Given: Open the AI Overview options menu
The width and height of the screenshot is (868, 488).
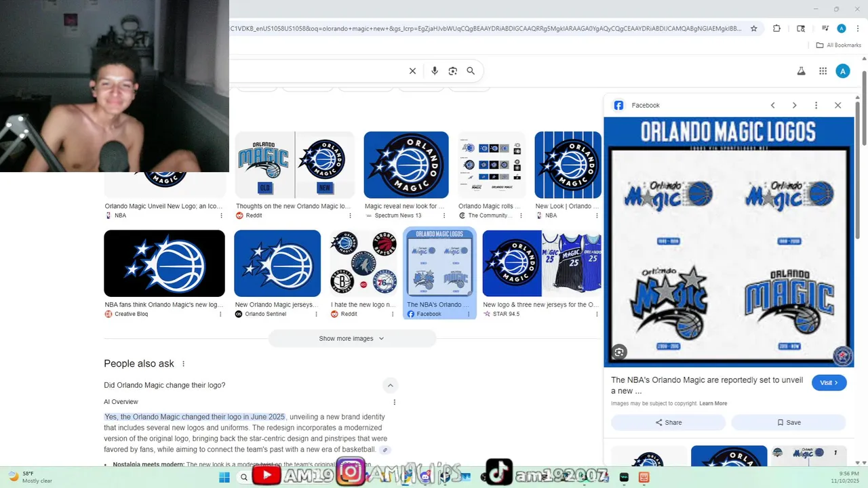Looking at the screenshot, I should (x=394, y=402).
